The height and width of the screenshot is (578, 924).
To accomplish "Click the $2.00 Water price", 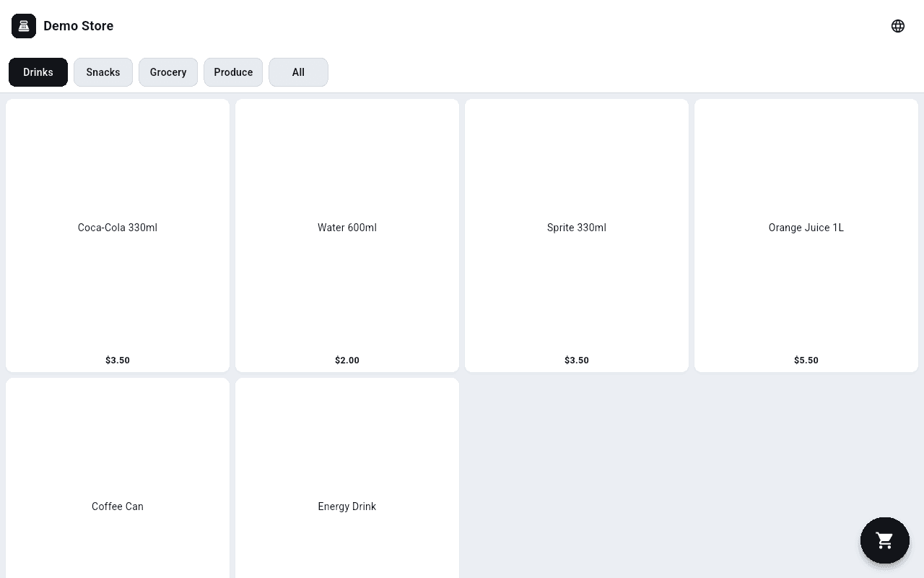I will [x=347, y=360].
